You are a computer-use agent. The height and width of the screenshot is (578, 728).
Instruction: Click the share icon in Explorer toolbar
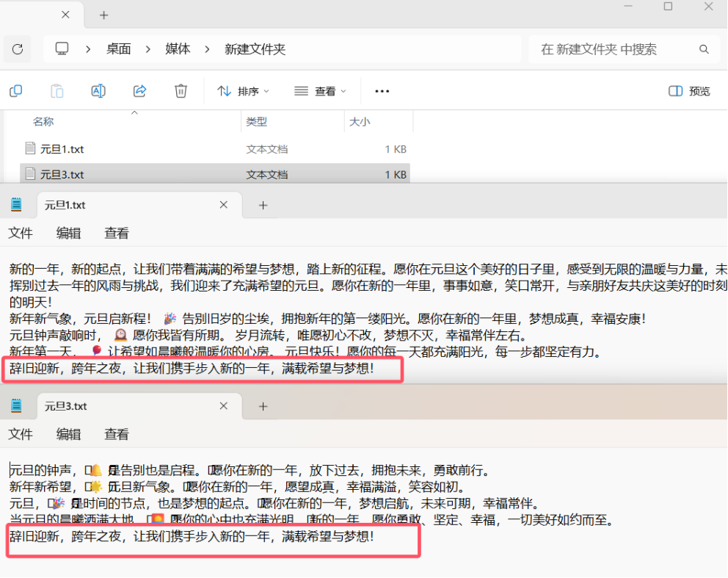[139, 91]
